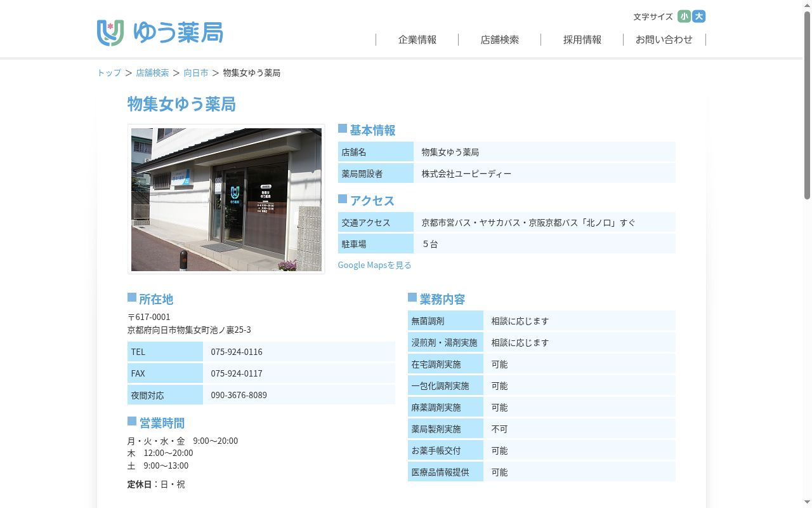Click the 無菌調剤 row label
Image resolution: width=812 pixels, height=508 pixels.
pyautogui.click(x=445, y=321)
